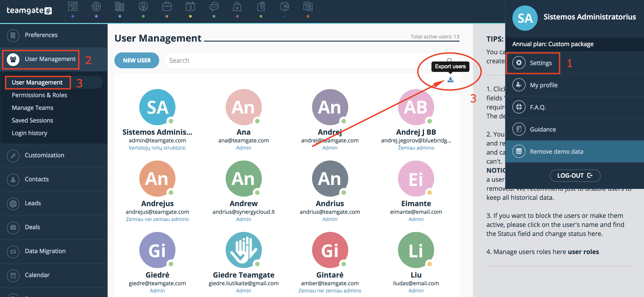Click Liu's green Li avatar
This screenshot has width=644, height=297.
click(x=416, y=250)
